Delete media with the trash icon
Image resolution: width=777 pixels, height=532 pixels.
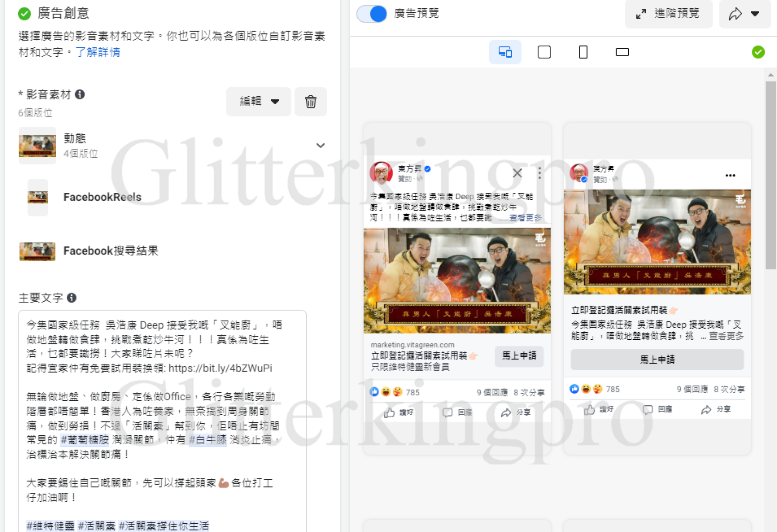point(310,102)
